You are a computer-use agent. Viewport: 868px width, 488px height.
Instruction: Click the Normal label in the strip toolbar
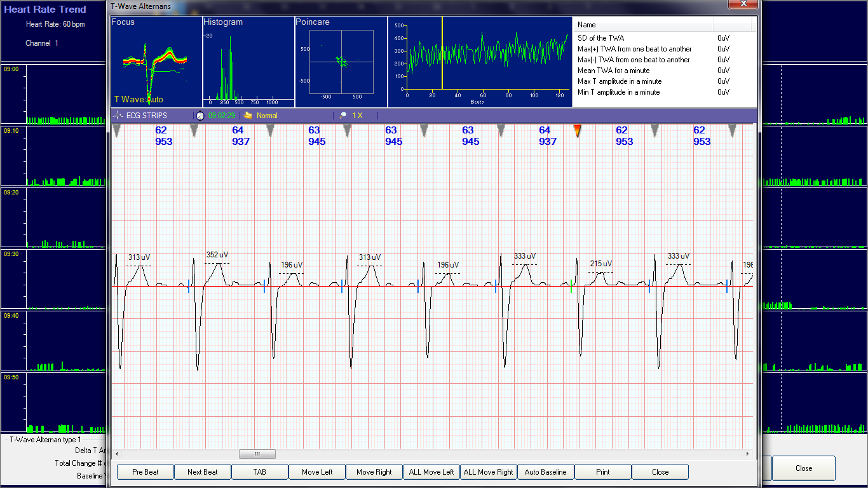pyautogui.click(x=267, y=116)
